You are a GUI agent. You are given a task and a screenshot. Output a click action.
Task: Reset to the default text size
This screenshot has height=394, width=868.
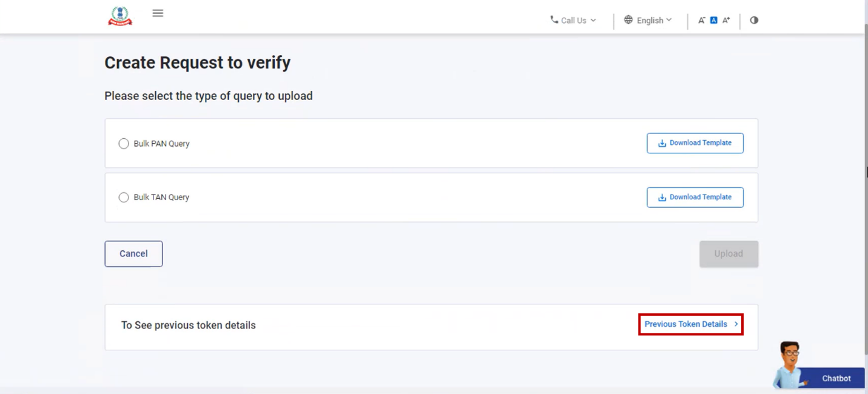[x=714, y=20]
